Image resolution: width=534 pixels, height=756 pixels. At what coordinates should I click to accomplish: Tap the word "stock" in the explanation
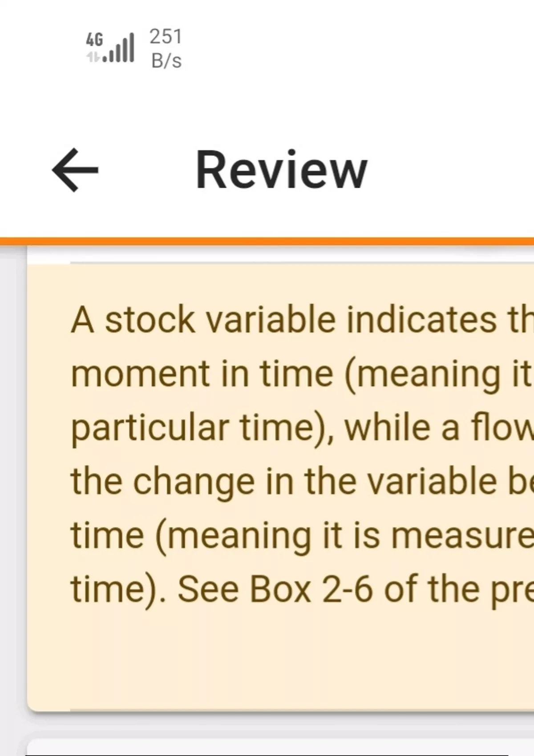[150, 320]
